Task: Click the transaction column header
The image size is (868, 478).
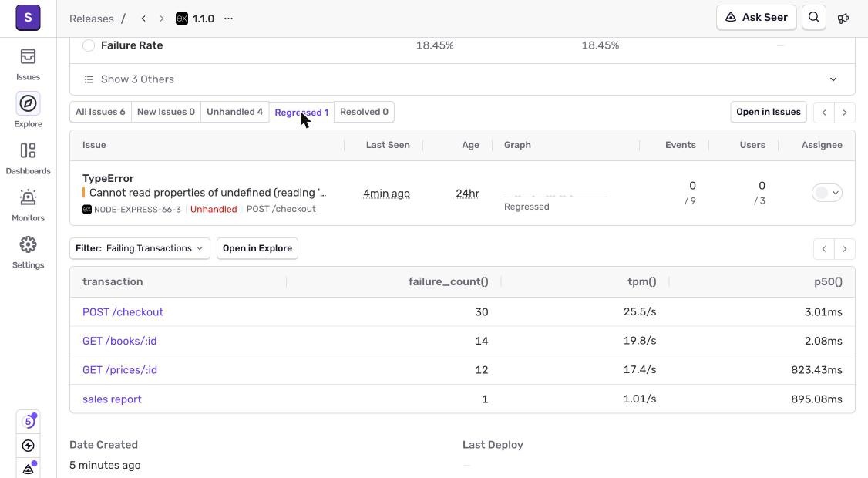Action: [113, 281]
